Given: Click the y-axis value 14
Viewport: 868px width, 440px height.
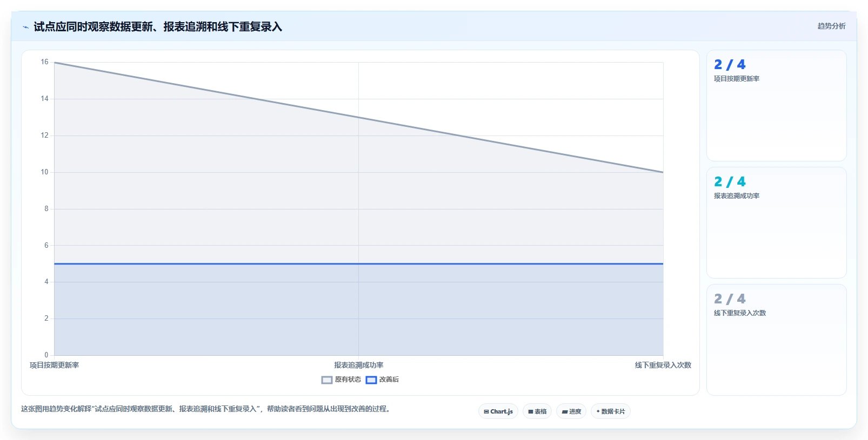Looking at the screenshot, I should pyautogui.click(x=44, y=99).
